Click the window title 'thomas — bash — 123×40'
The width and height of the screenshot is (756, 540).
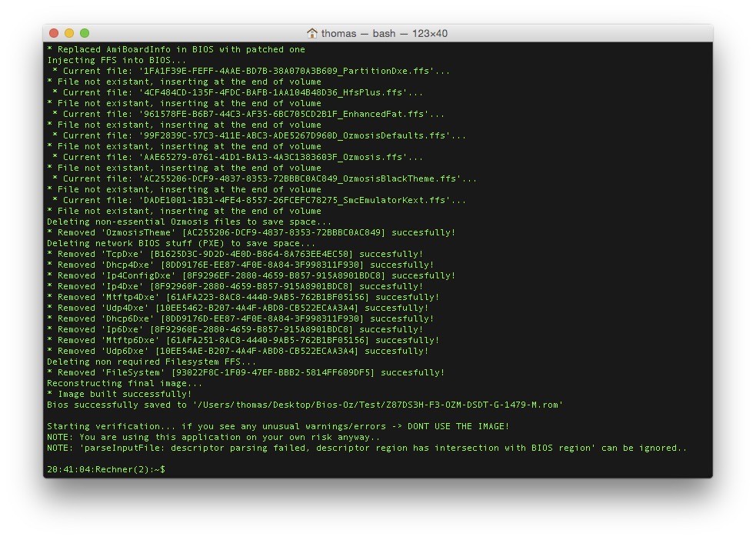coord(385,33)
